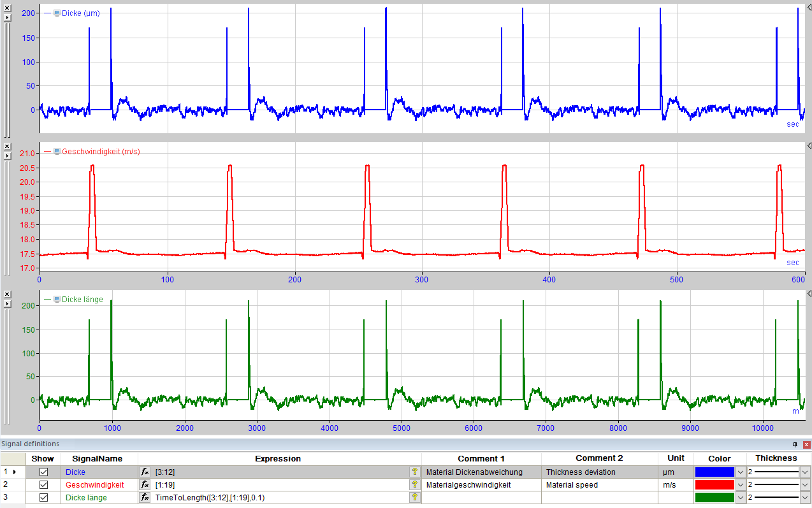Open thickness dropdown for Geschwindigkeit signal
The height and width of the screenshot is (508, 812).
805,485
